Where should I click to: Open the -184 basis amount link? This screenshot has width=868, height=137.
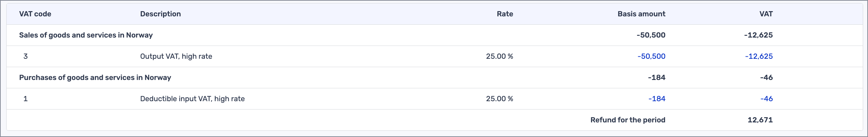click(x=657, y=99)
